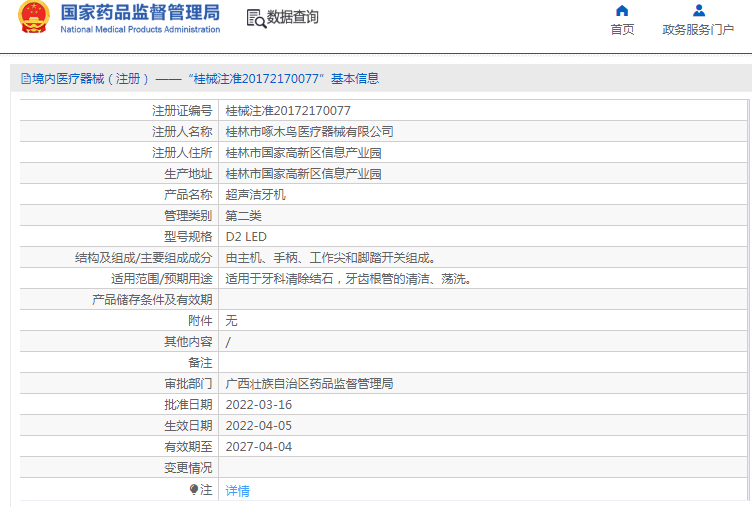The width and height of the screenshot is (752, 507).
Task: Select approval date 2022-03-16
Action: click(x=258, y=405)
